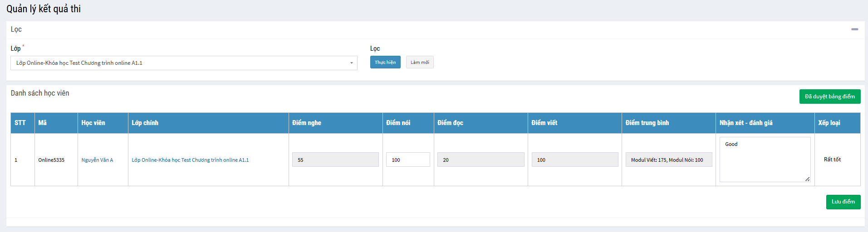Viewport: 868px width, 232px height.
Task: Grab the textarea resize handle
Action: pos(807,179)
